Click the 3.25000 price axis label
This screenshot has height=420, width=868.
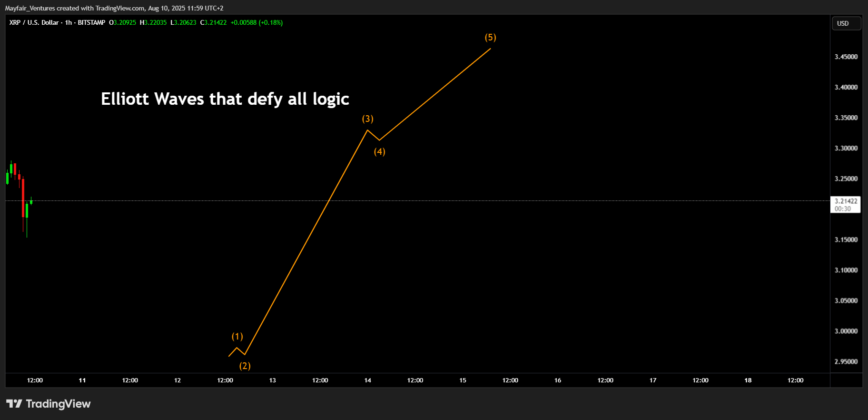(846, 179)
